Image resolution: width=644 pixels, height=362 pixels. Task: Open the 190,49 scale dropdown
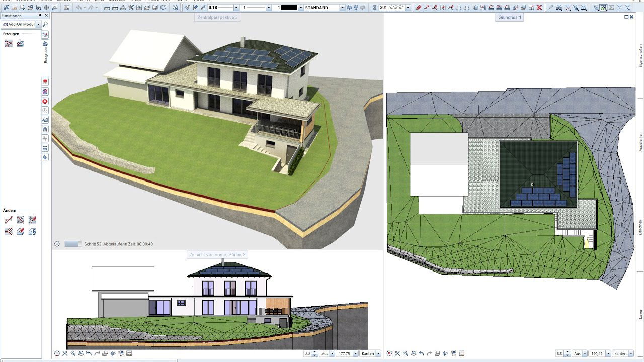(608, 354)
